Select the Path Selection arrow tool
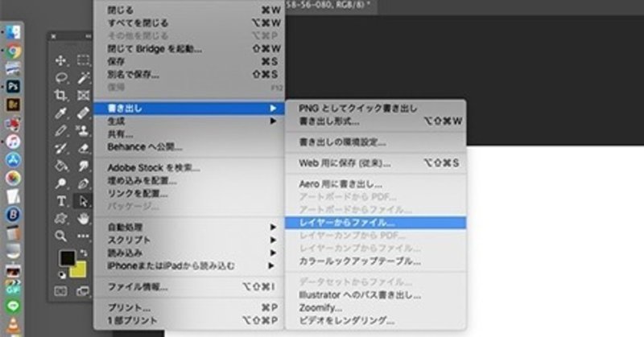This screenshot has height=337, width=644. [84, 201]
